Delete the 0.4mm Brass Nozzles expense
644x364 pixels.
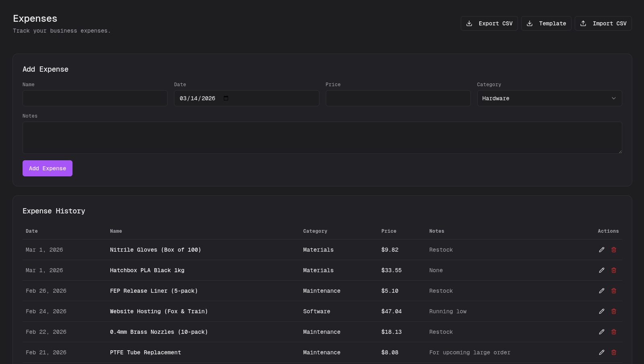[614, 332]
